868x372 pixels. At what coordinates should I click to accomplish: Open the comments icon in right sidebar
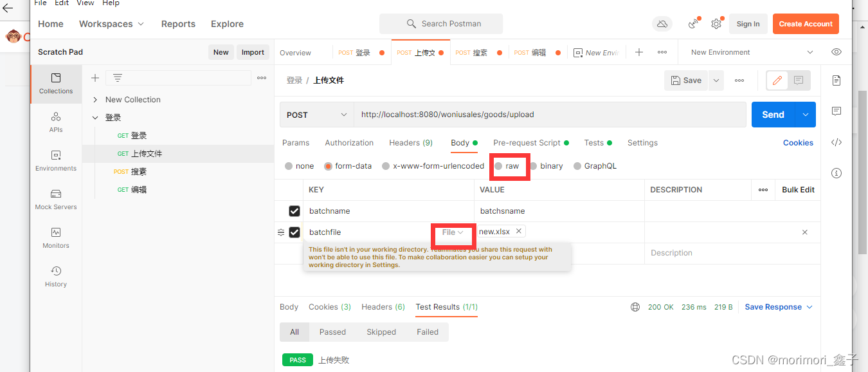(836, 111)
